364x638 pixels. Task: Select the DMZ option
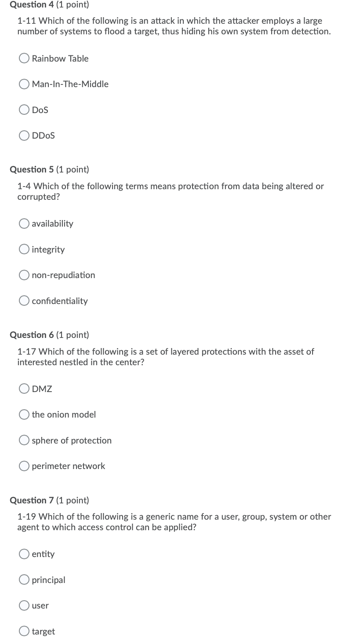[24, 388]
